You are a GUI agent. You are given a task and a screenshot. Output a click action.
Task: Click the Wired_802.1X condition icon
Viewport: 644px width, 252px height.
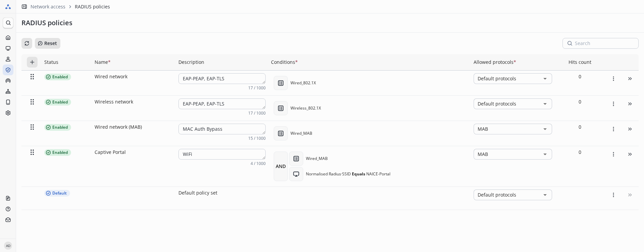(x=281, y=83)
